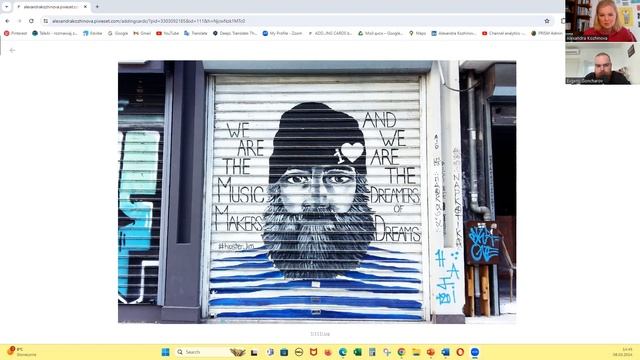Image resolution: width=640 pixels, height=360 pixels.
Task: Open Excel from the taskbar
Action: tap(358, 352)
